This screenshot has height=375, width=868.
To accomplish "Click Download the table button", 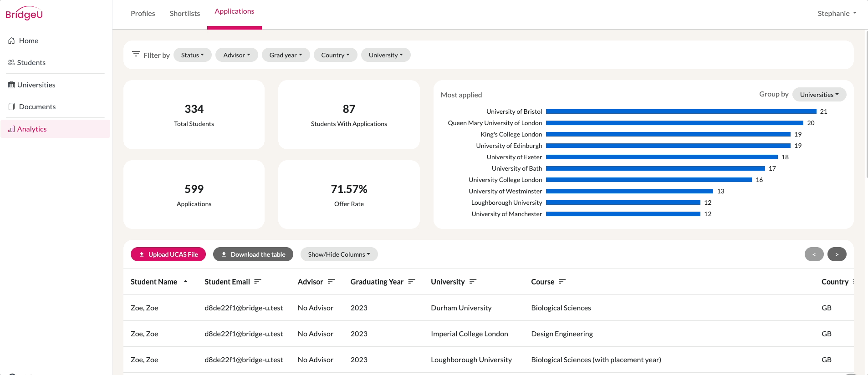I will point(253,254).
